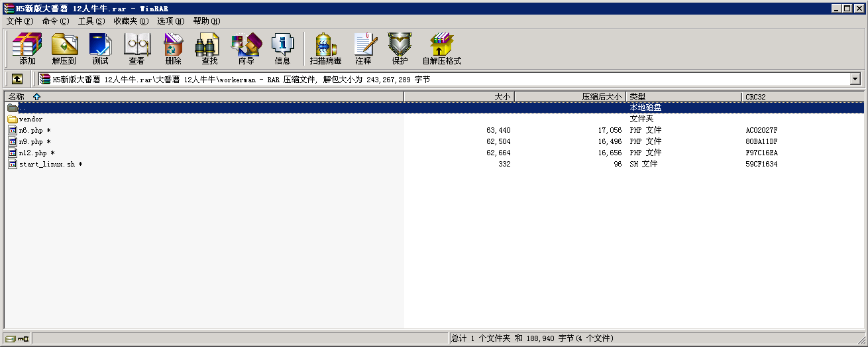Open the 向导 (Wizard) tool
This screenshot has height=347, width=868.
click(246, 48)
